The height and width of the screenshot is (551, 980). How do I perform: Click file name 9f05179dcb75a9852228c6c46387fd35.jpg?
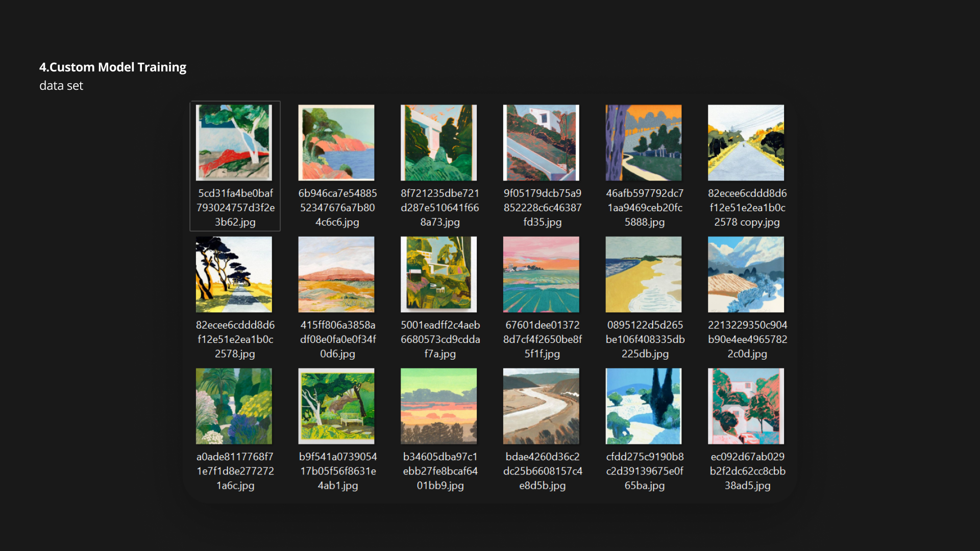543,208
